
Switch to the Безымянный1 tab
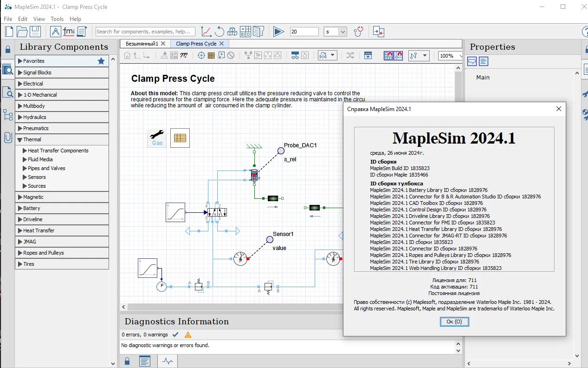pyautogui.click(x=142, y=44)
